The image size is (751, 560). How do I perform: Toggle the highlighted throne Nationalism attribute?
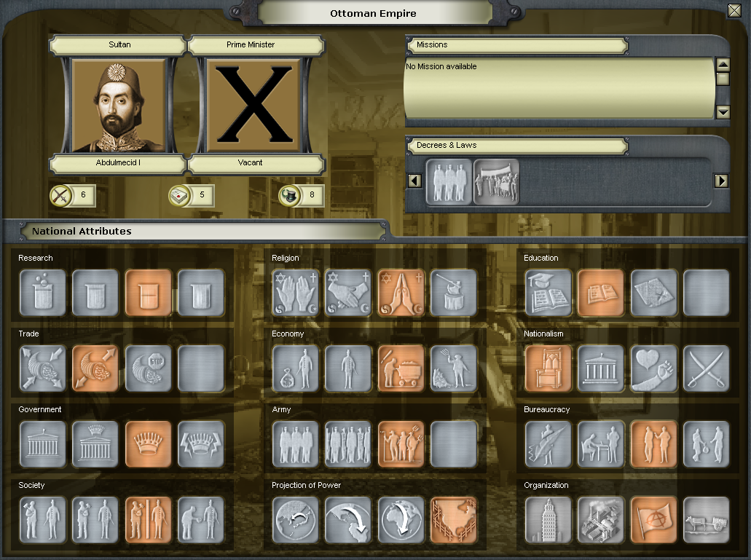(x=548, y=368)
